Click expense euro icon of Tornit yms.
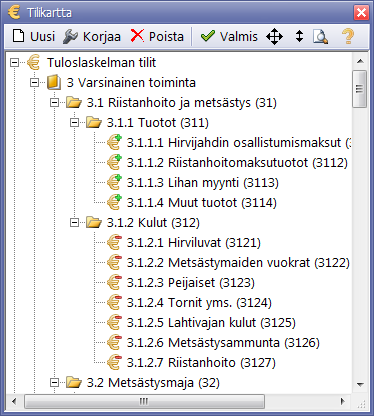 (x=114, y=302)
